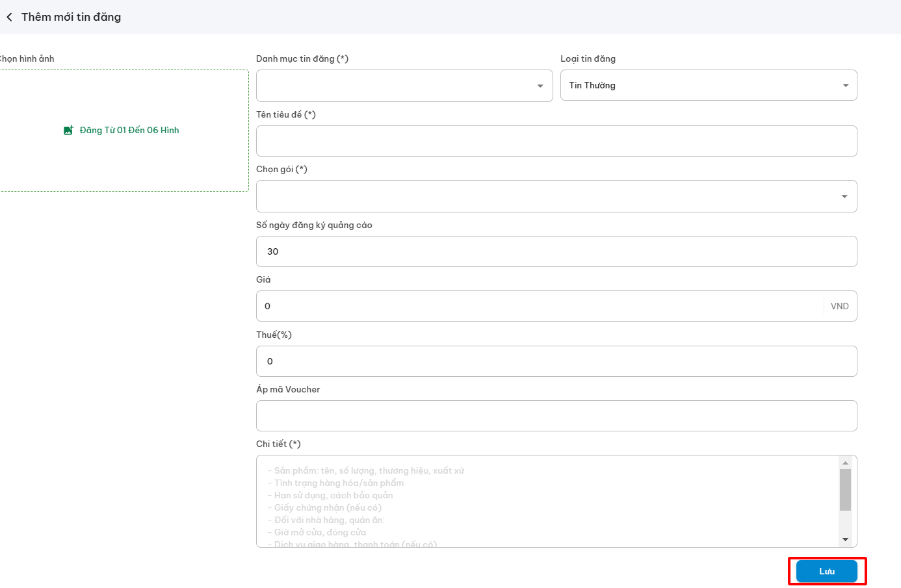Click the scrollbar thumb in the Chi tiết box
The width and height of the screenshot is (901, 588).
pyautogui.click(x=845, y=490)
